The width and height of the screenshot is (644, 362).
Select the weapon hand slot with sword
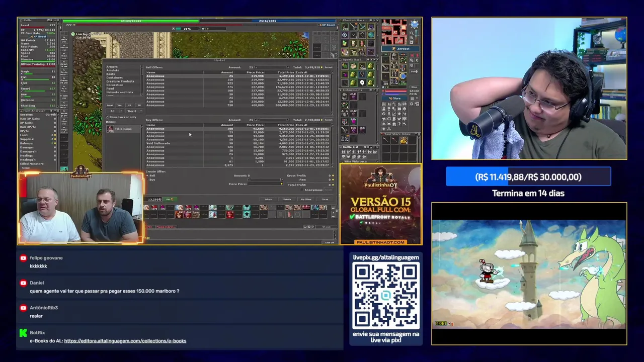(385, 68)
